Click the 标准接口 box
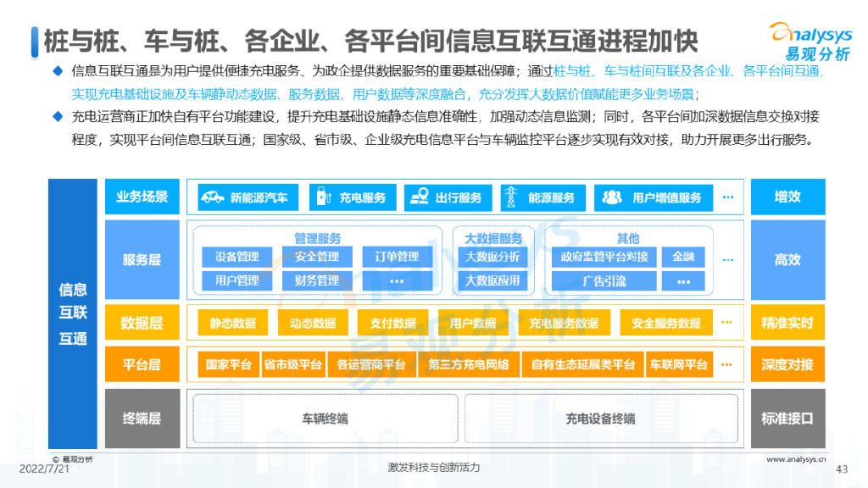This screenshot has height=488, width=868. click(787, 419)
